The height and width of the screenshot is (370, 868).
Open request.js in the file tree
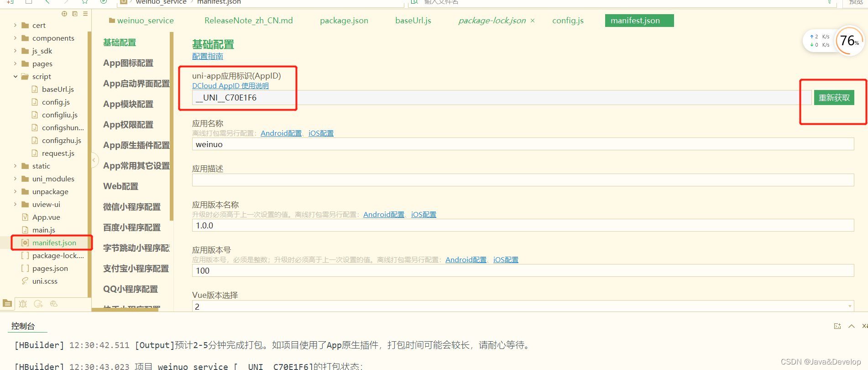coord(58,153)
